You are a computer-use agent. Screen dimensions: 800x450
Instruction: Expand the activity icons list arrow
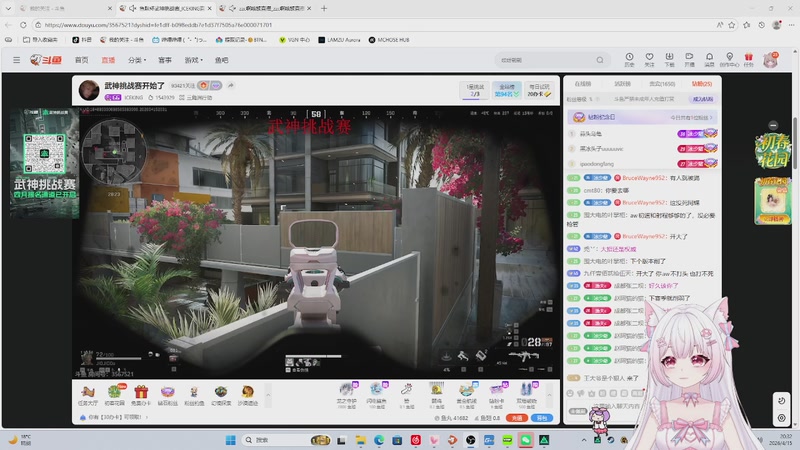click(x=268, y=395)
